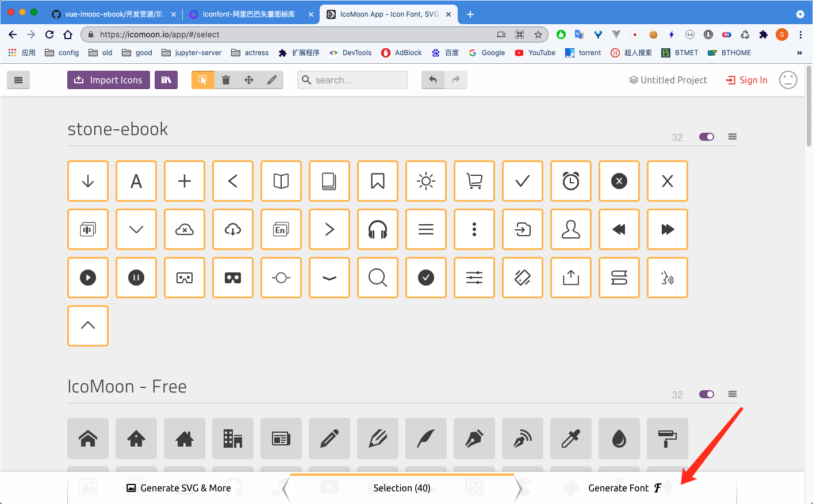Focus the icon search field

pos(352,80)
